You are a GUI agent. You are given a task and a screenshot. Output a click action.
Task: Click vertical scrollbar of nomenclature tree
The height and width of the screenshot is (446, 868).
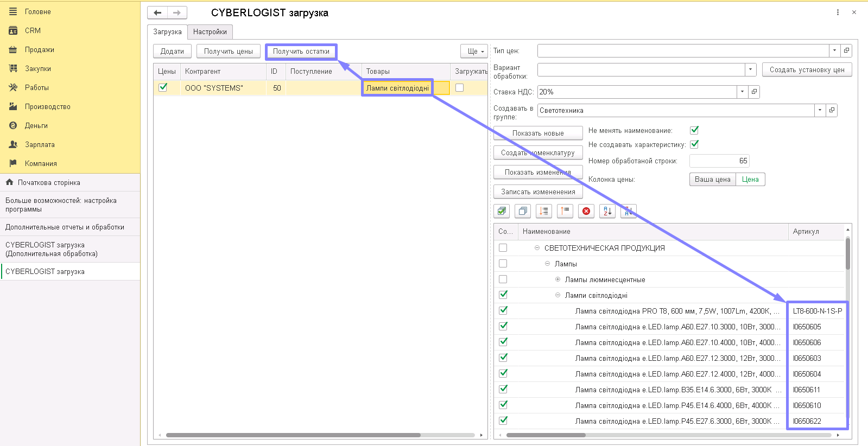(x=848, y=253)
